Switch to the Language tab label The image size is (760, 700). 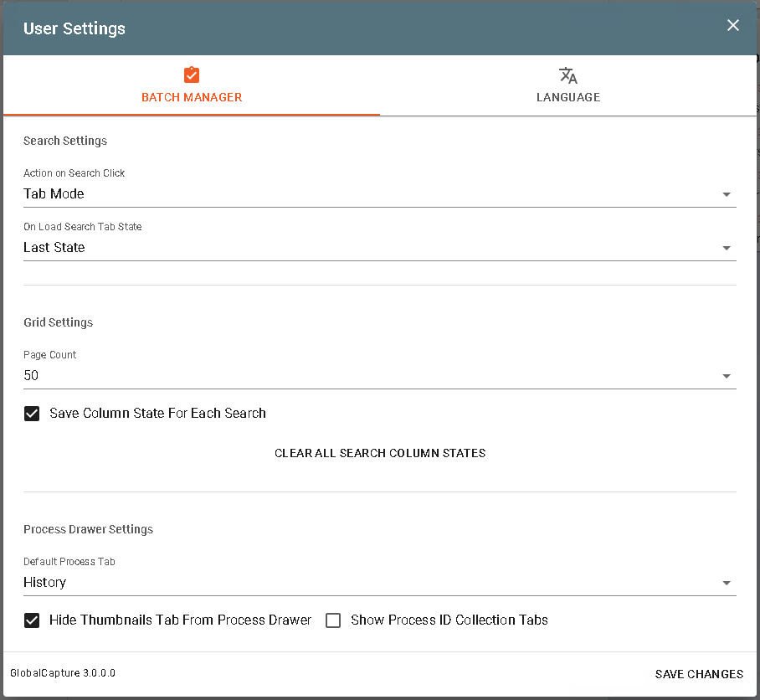(x=568, y=97)
